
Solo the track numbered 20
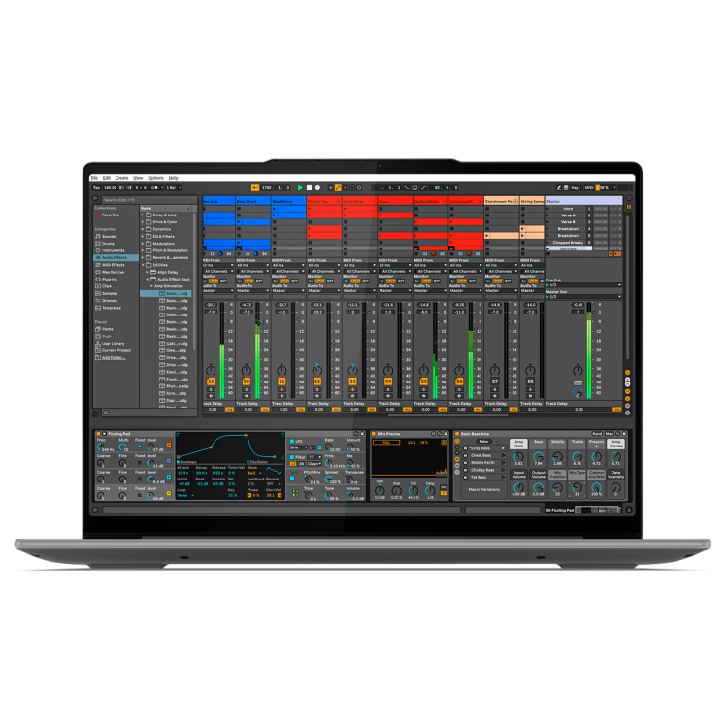247,390
